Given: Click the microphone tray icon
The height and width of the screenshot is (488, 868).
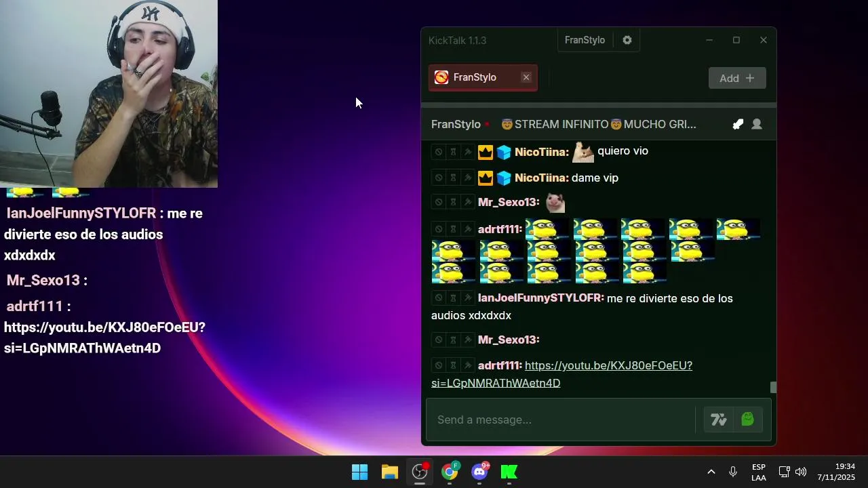Looking at the screenshot, I should point(733,472).
